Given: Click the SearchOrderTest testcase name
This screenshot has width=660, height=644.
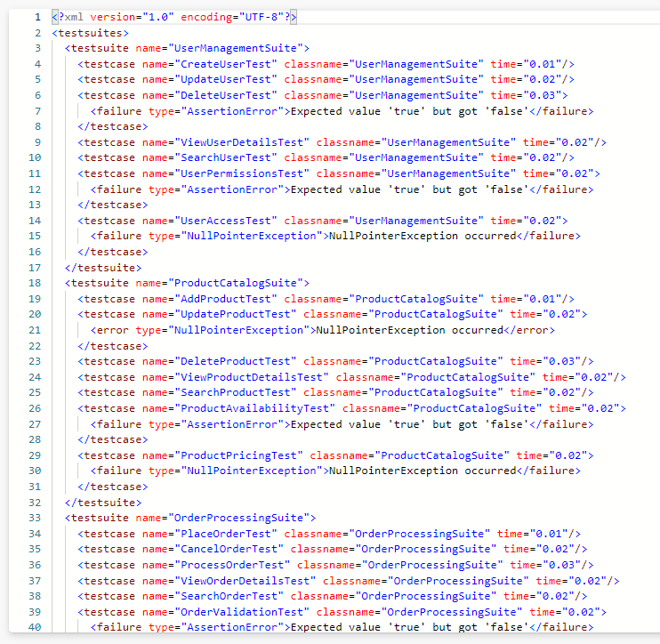Looking at the screenshot, I should point(229,597).
